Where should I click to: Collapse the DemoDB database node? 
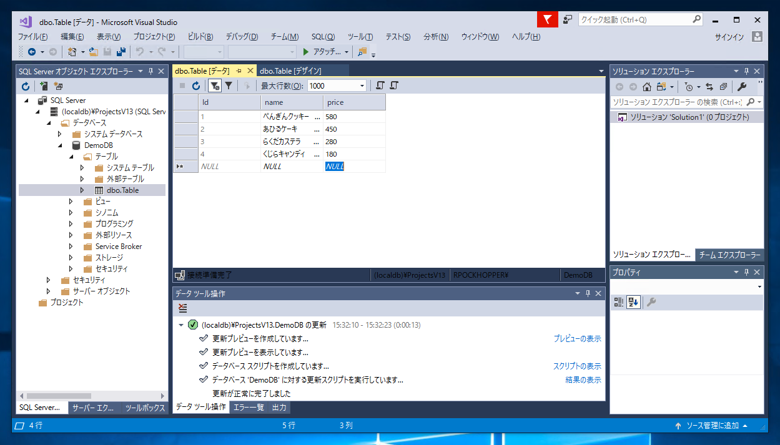tap(60, 146)
